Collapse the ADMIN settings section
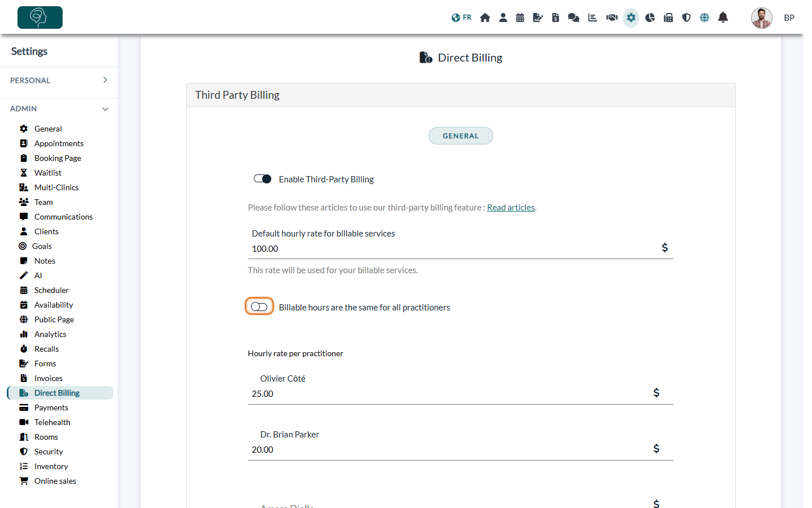Image resolution: width=812 pixels, height=508 pixels. [x=59, y=108]
